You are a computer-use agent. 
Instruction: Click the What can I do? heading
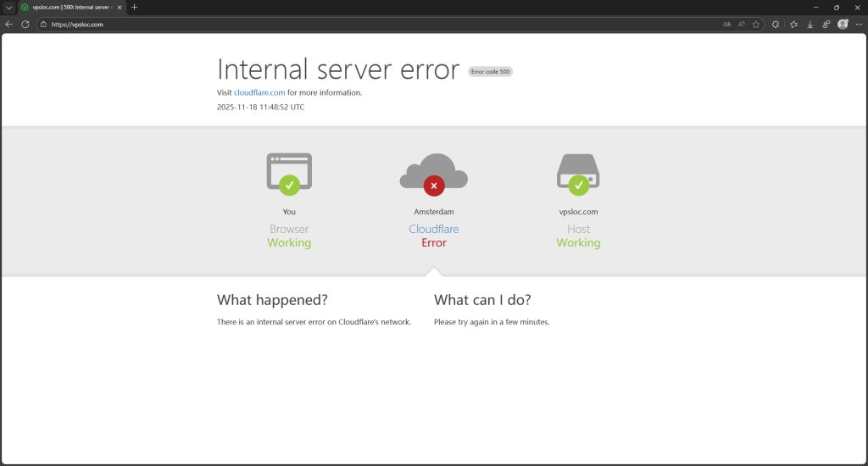click(482, 299)
